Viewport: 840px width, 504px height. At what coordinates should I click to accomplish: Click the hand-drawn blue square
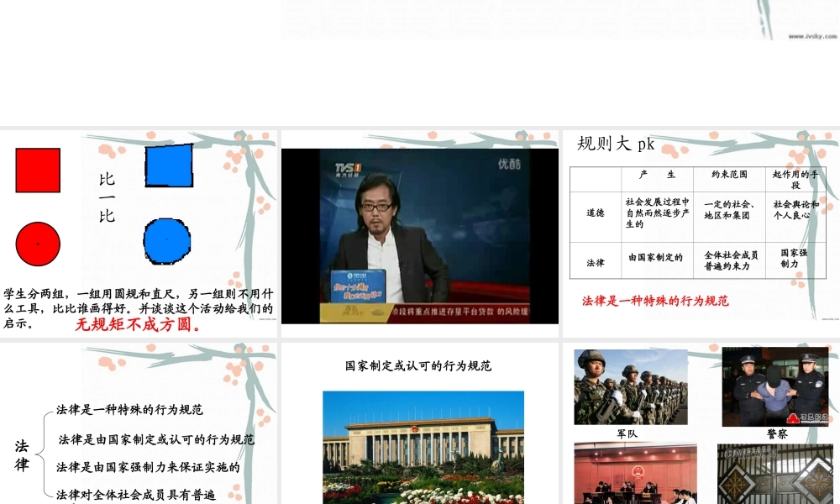coord(170,165)
